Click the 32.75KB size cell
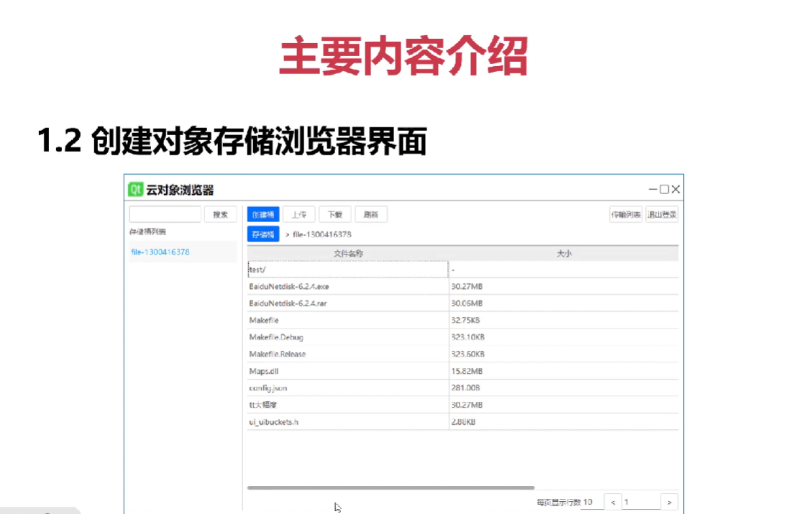 click(x=564, y=321)
